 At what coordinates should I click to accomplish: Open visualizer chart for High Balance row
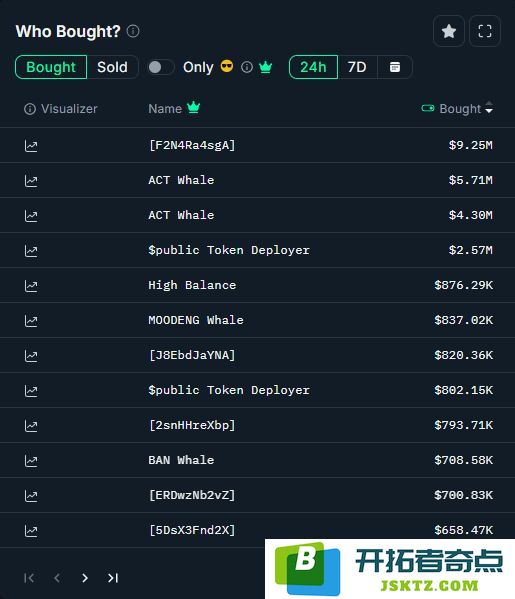click(31, 286)
